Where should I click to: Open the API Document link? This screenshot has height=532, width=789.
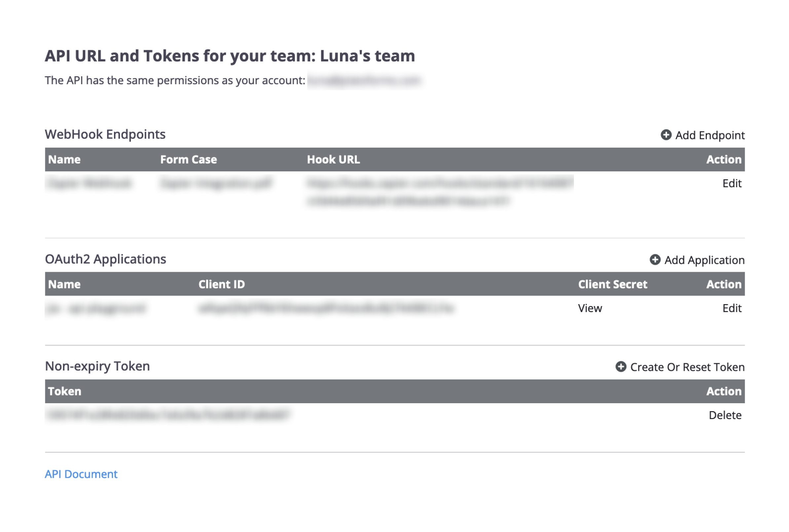click(x=81, y=474)
